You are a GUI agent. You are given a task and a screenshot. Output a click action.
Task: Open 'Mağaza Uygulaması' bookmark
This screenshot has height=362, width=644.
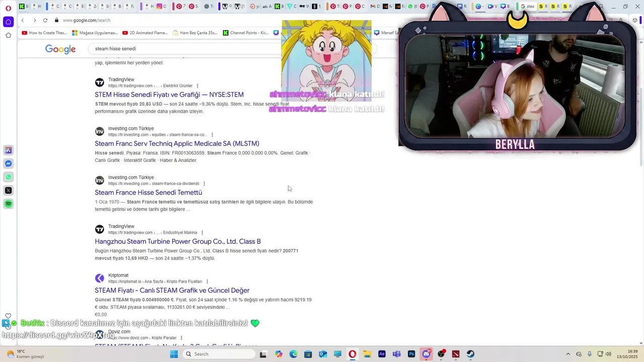tap(95, 33)
